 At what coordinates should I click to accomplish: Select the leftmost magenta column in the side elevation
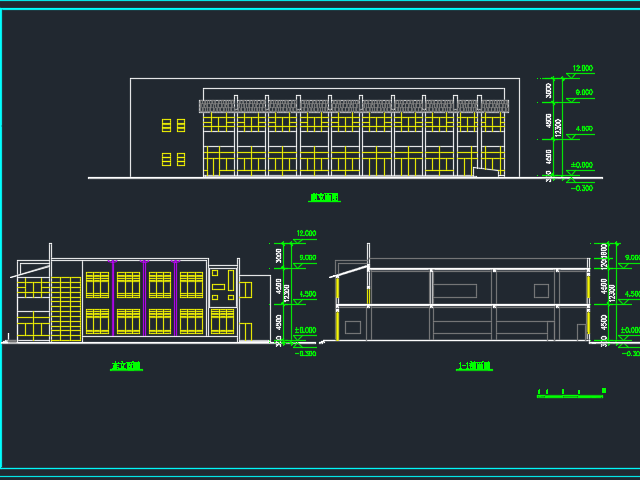click(x=113, y=298)
